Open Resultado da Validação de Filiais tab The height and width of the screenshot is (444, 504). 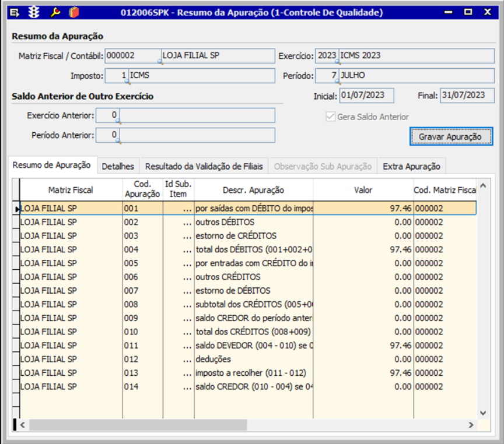206,167
